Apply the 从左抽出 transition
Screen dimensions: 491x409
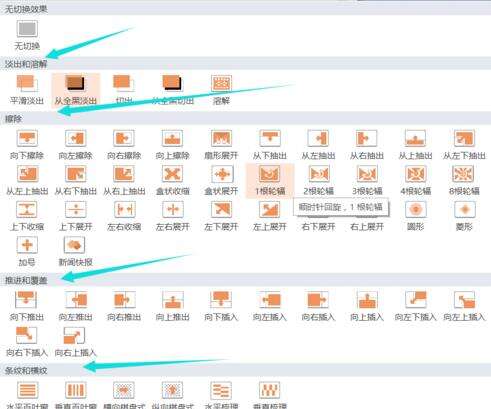click(x=319, y=145)
